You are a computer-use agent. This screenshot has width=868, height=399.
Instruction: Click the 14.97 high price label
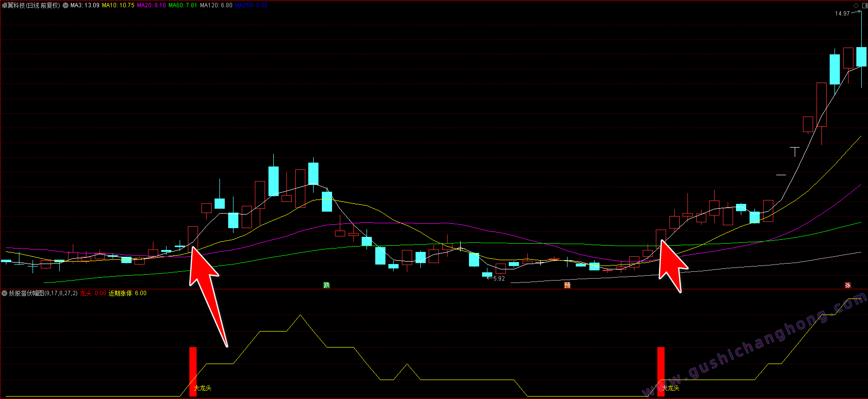[842, 14]
